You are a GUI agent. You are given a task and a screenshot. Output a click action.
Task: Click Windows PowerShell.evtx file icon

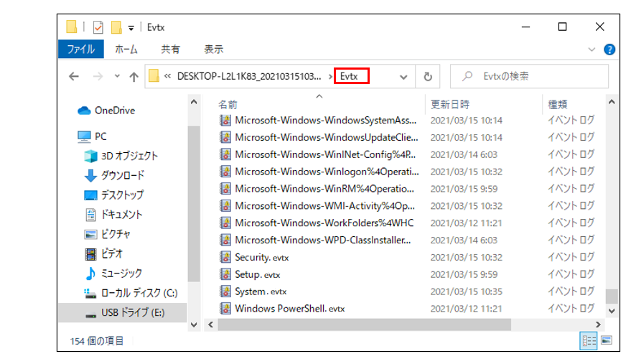pos(225,309)
